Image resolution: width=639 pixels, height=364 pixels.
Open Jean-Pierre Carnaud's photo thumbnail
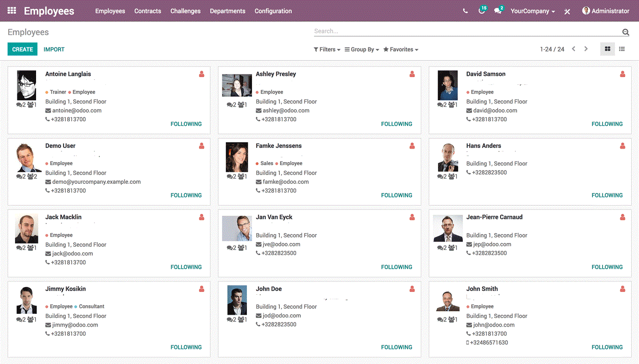click(448, 229)
